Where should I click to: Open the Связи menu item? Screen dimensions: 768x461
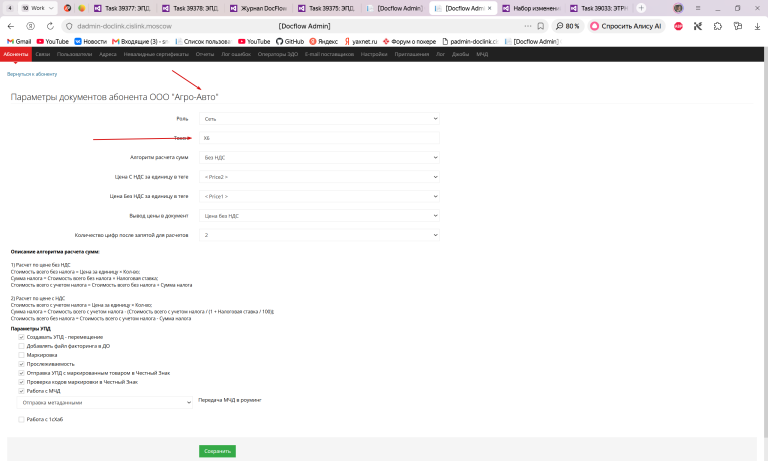(43, 54)
